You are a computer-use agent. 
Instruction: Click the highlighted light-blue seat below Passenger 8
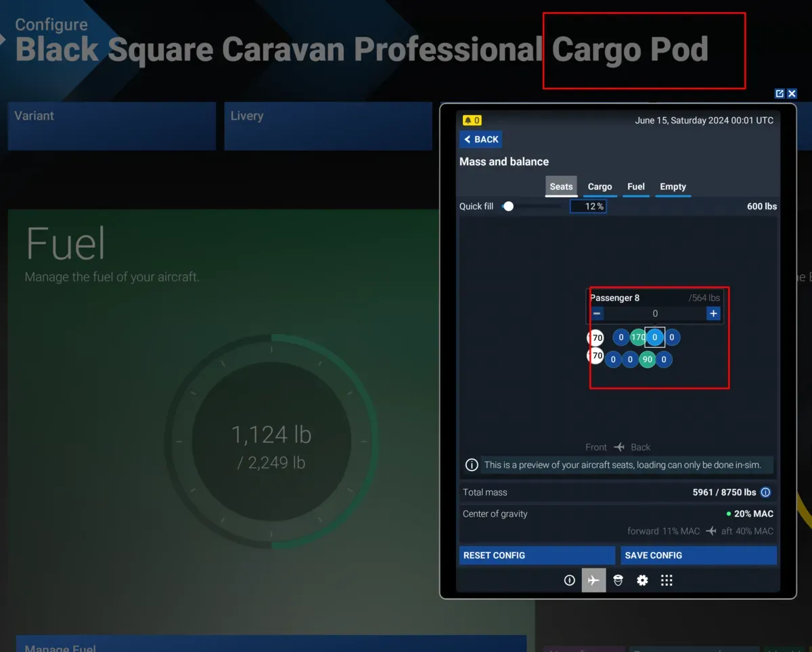click(655, 337)
